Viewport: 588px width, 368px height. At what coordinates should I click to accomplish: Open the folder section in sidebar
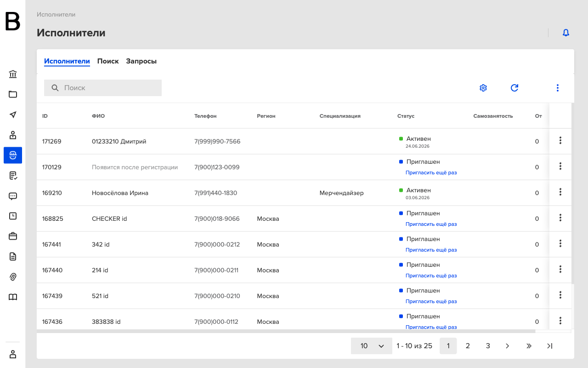tap(13, 94)
